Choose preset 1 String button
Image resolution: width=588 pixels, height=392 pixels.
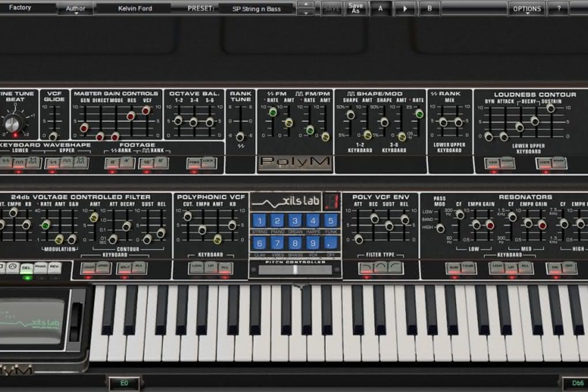(x=259, y=221)
